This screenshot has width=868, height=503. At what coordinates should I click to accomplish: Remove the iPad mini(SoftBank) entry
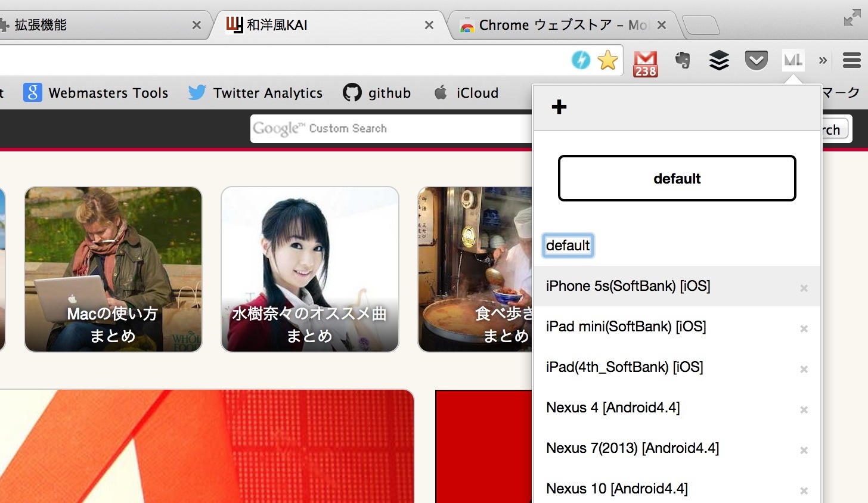click(x=804, y=329)
